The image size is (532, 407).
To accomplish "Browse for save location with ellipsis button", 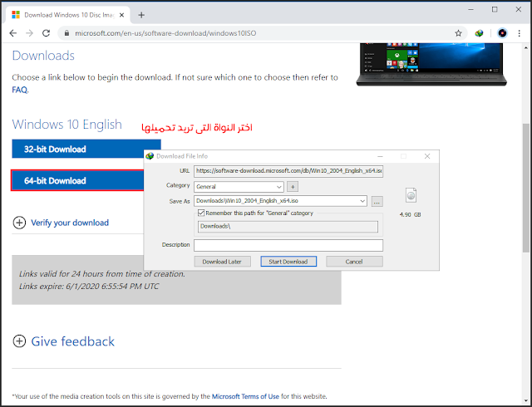I will (x=377, y=202).
